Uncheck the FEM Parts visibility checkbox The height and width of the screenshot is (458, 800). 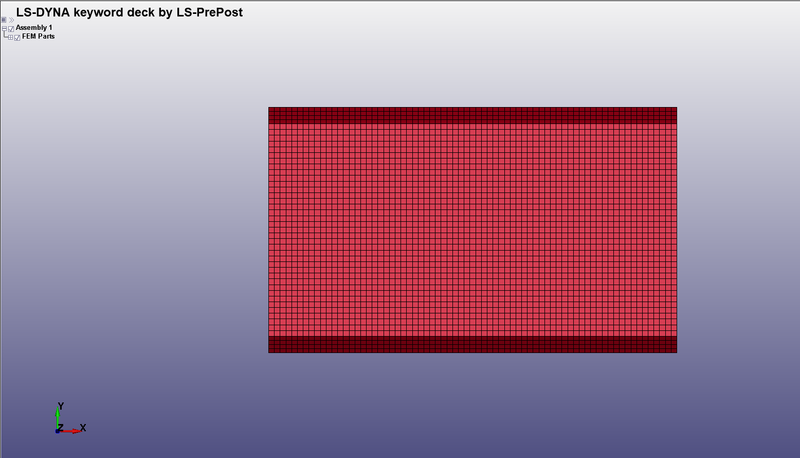tap(17, 38)
